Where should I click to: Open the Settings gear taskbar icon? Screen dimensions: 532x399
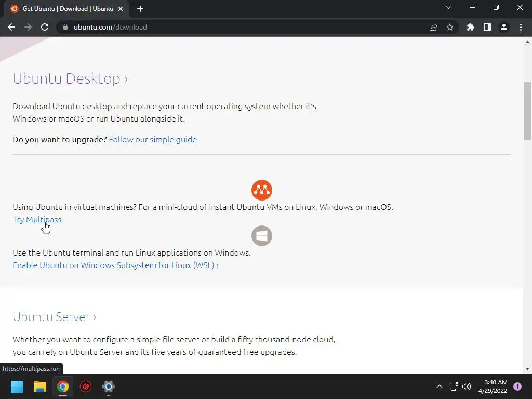tap(109, 387)
